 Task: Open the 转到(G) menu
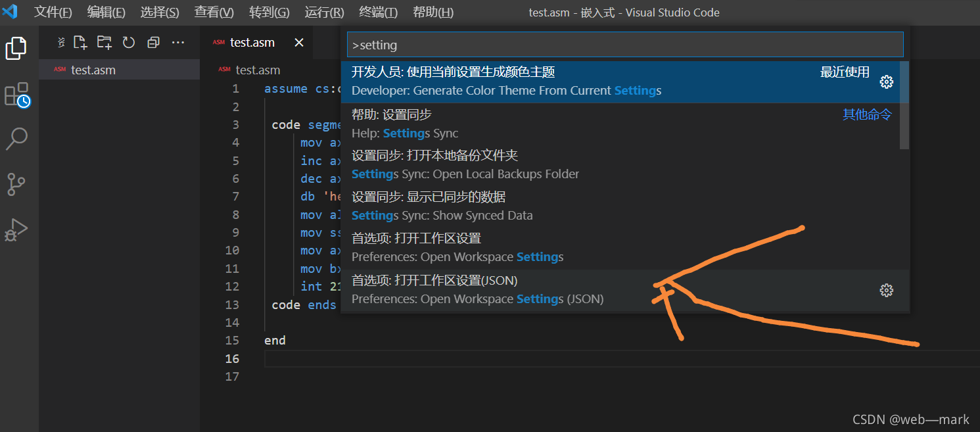tap(269, 12)
